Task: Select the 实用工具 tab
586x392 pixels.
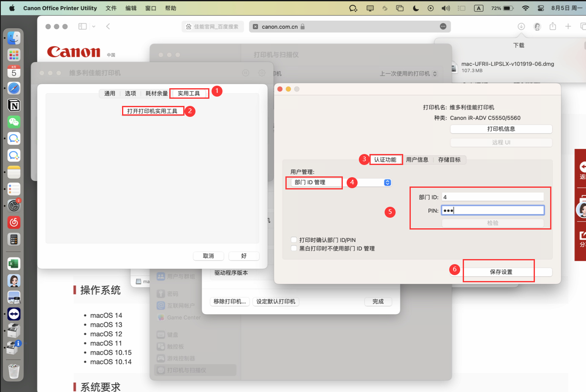Action: pyautogui.click(x=189, y=93)
